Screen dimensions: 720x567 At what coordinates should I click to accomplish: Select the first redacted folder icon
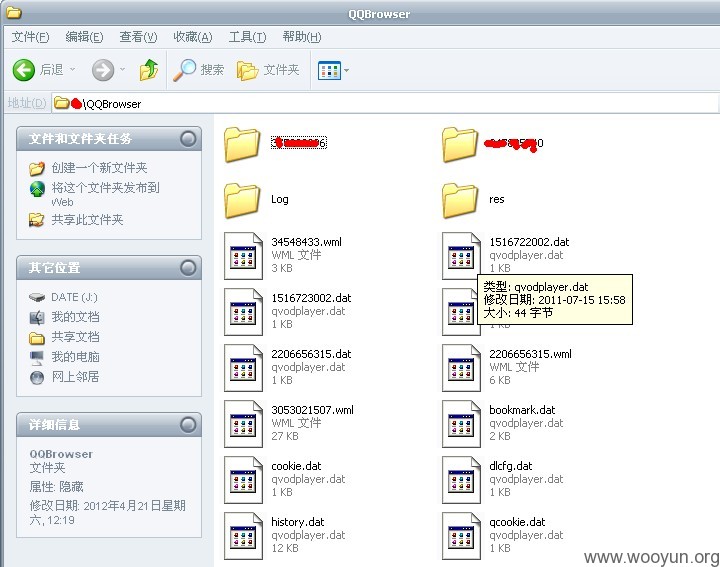point(242,144)
